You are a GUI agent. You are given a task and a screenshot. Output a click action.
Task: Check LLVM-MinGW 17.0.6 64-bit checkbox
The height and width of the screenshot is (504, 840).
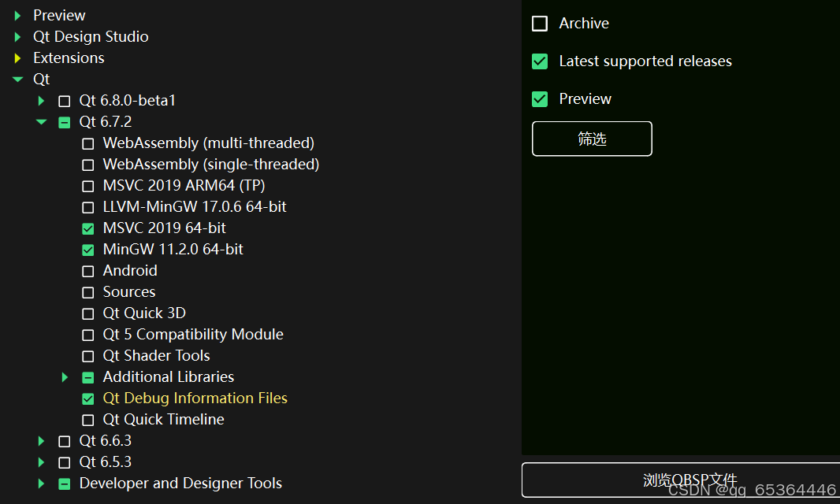(x=87, y=207)
